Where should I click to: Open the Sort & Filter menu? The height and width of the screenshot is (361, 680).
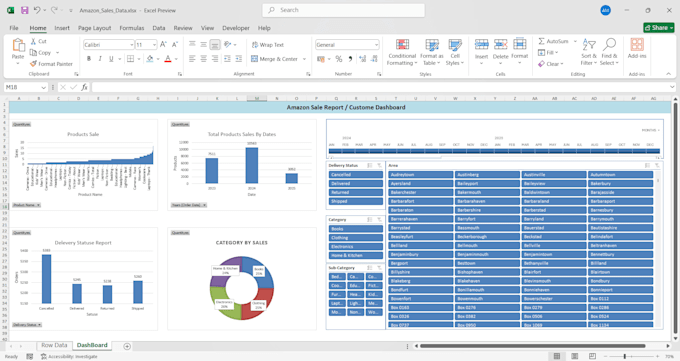[x=589, y=52]
